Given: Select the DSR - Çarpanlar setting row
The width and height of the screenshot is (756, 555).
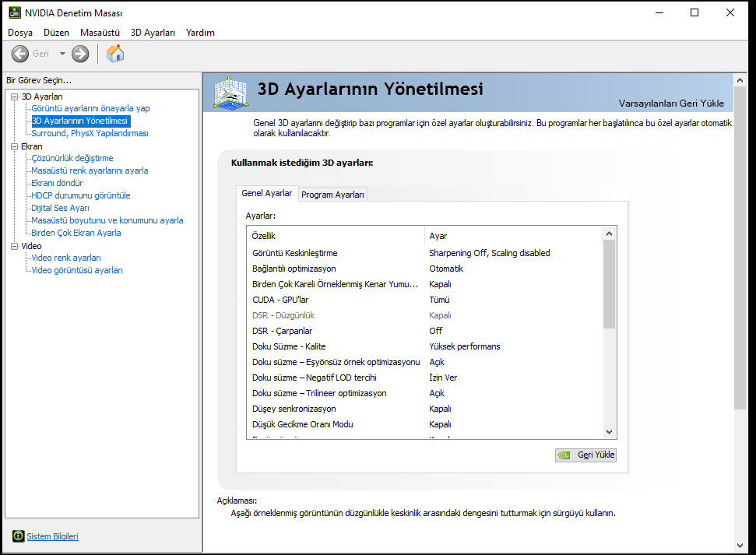Looking at the screenshot, I should [x=424, y=331].
